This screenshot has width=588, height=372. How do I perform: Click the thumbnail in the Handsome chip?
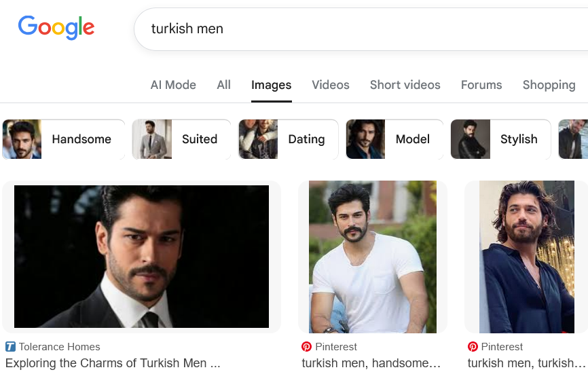(x=22, y=139)
